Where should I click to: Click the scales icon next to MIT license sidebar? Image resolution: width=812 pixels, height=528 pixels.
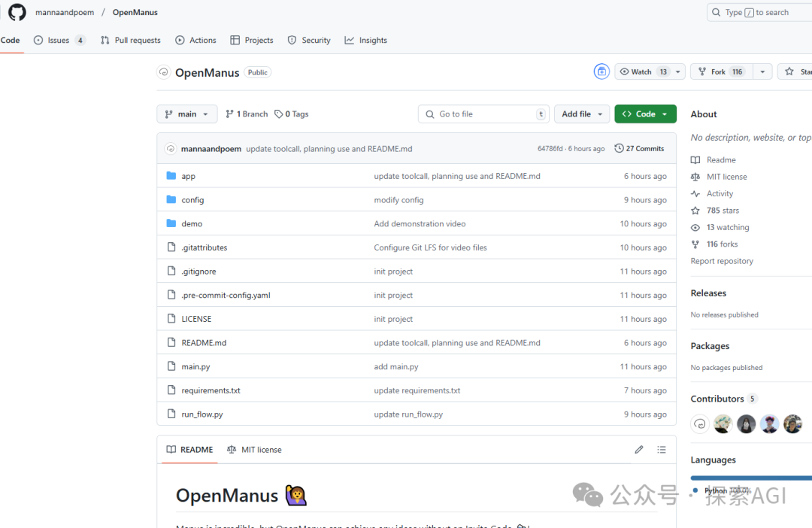(x=695, y=177)
